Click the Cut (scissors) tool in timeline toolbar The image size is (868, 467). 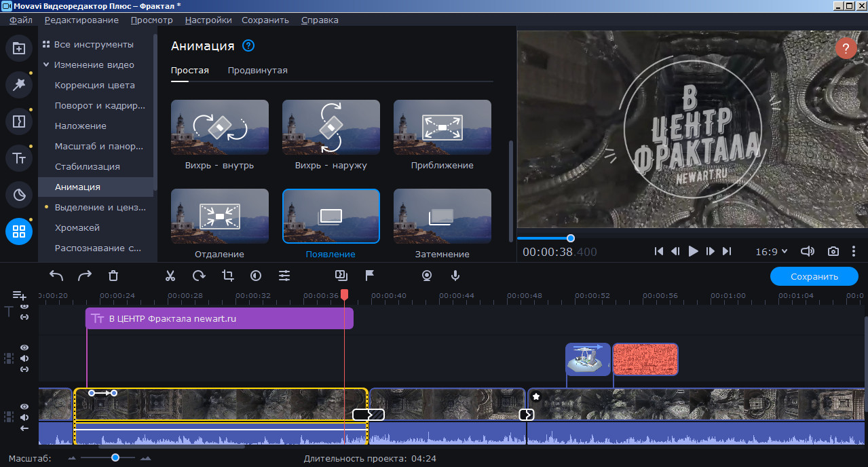point(170,276)
